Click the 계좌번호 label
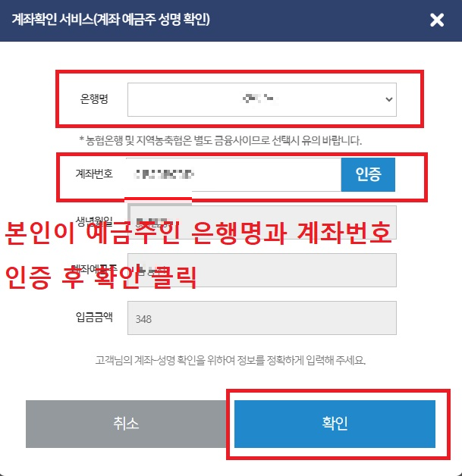The width and height of the screenshot is (462, 476). click(94, 174)
